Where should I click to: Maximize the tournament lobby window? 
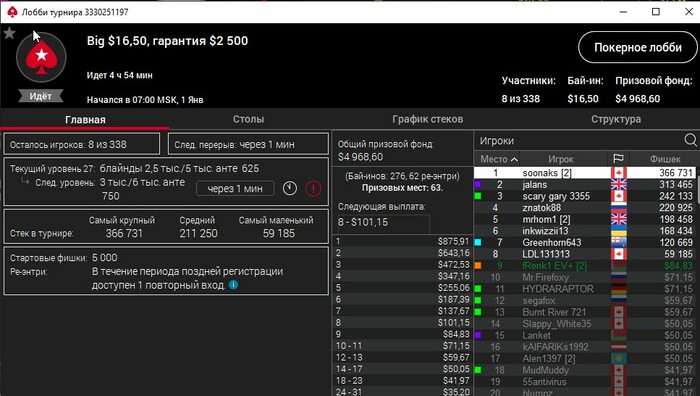click(x=656, y=12)
